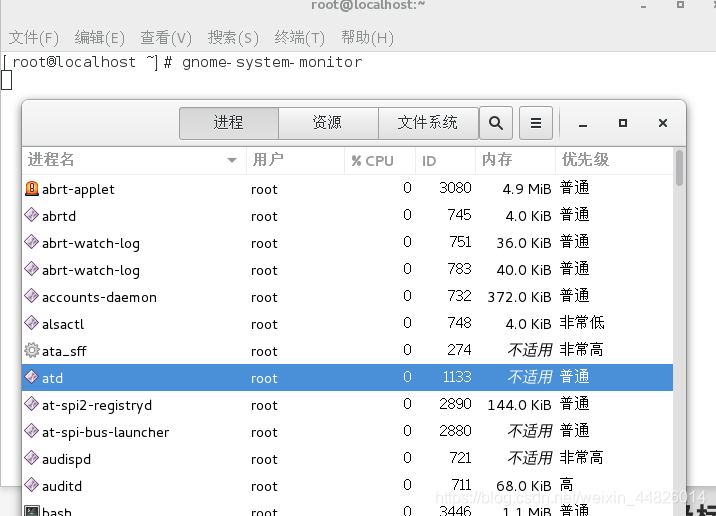Select the alsactl process name
Screen dimensions: 716x516
click(63, 324)
